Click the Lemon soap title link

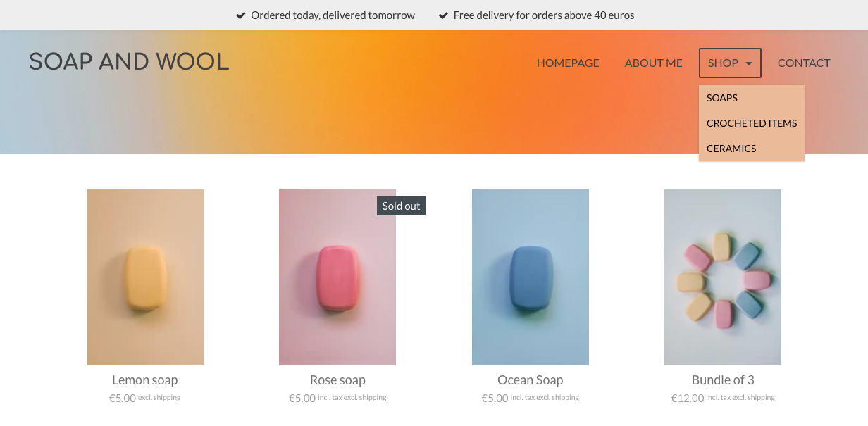tap(145, 380)
